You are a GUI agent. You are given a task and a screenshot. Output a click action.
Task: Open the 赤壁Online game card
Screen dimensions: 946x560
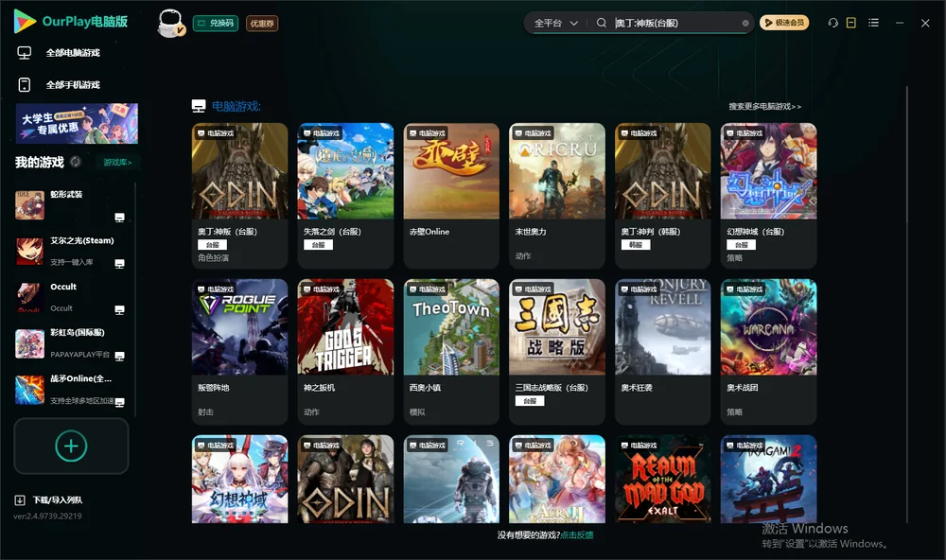point(451,196)
